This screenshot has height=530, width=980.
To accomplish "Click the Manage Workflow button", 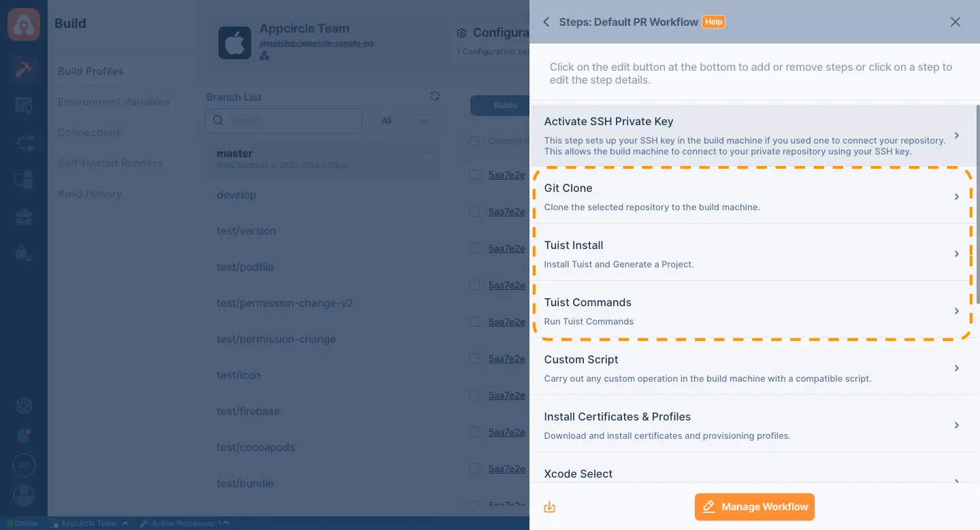I will click(755, 507).
